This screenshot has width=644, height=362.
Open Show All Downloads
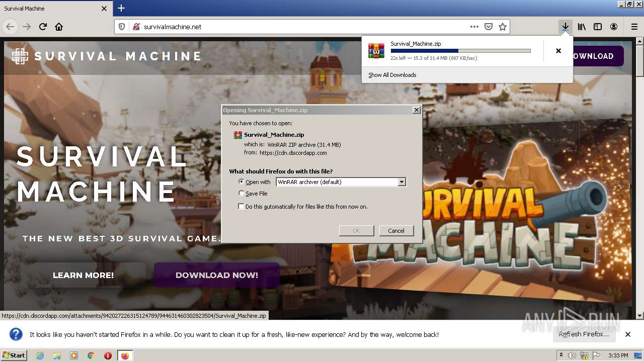[392, 75]
